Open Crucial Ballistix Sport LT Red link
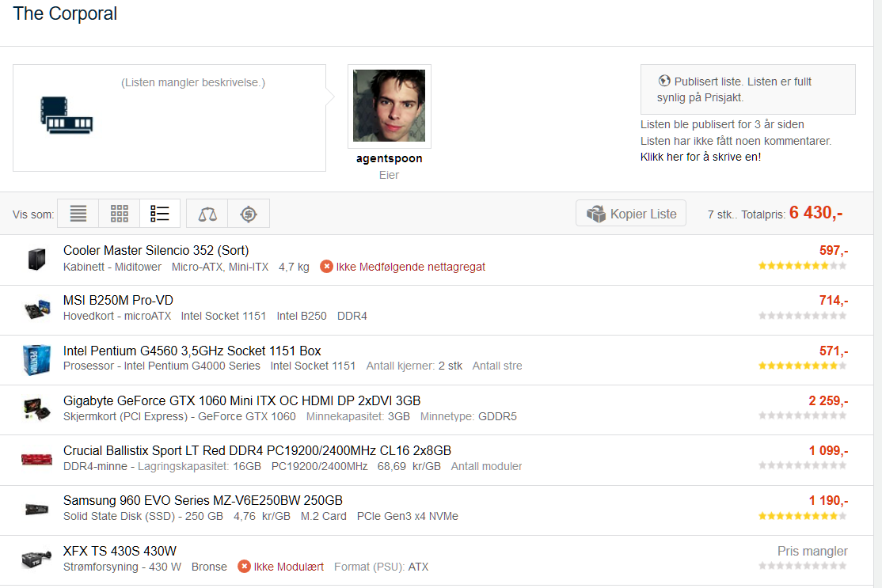The image size is (882, 588). [257, 451]
